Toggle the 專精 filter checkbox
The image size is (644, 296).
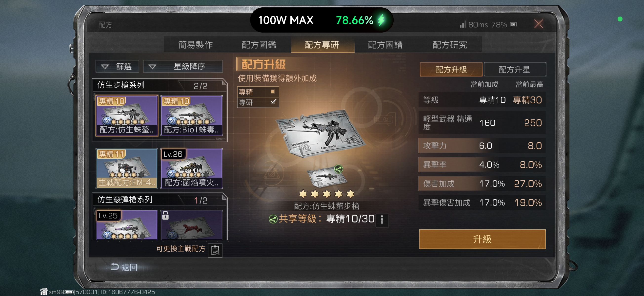coord(273,92)
